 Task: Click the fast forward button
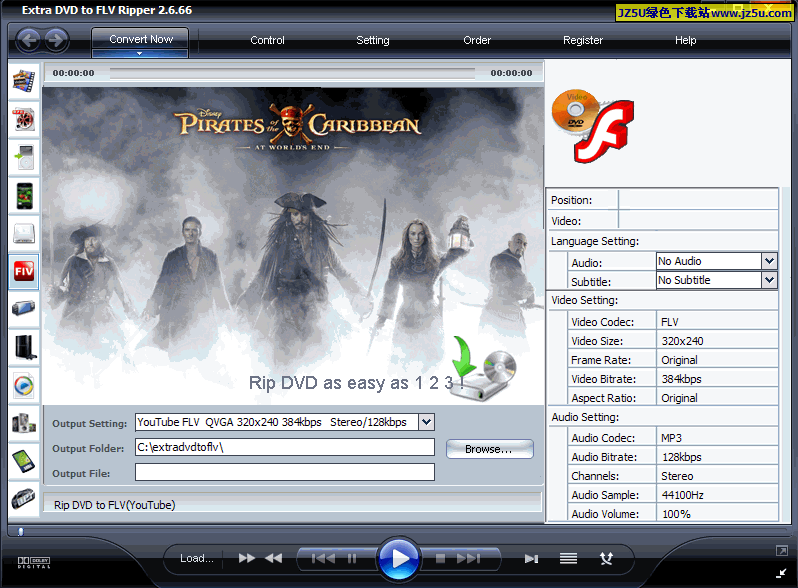[247, 558]
